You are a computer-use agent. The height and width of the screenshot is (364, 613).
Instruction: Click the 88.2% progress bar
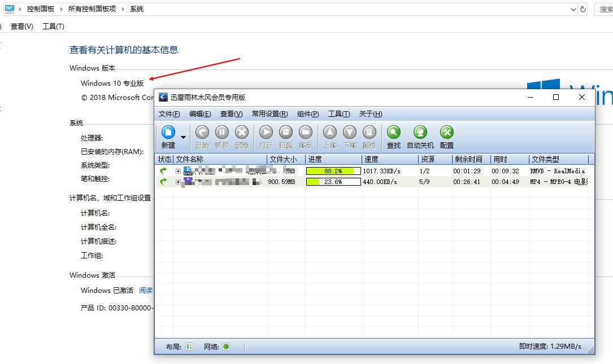(333, 171)
